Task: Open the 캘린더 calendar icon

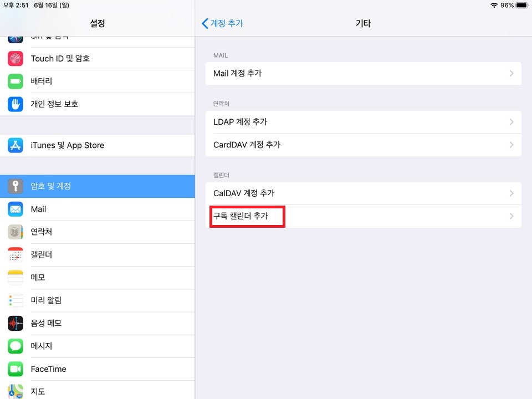Action: (x=16, y=254)
